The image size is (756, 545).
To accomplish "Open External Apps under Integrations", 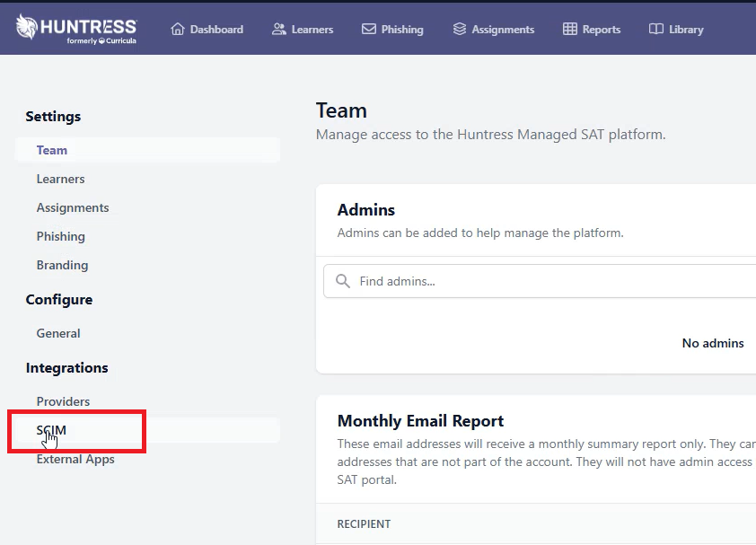I will [x=75, y=459].
